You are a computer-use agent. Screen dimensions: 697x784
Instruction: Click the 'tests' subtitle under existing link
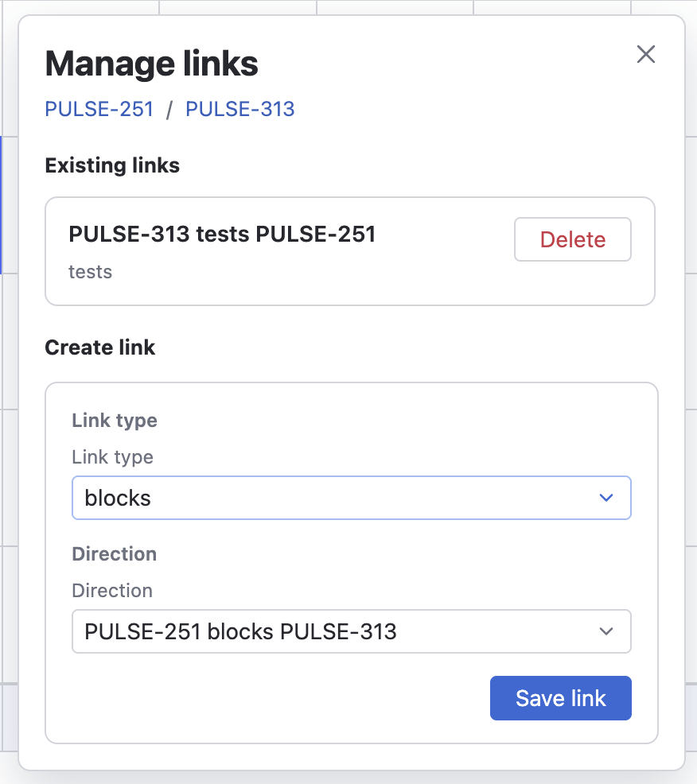pos(90,272)
